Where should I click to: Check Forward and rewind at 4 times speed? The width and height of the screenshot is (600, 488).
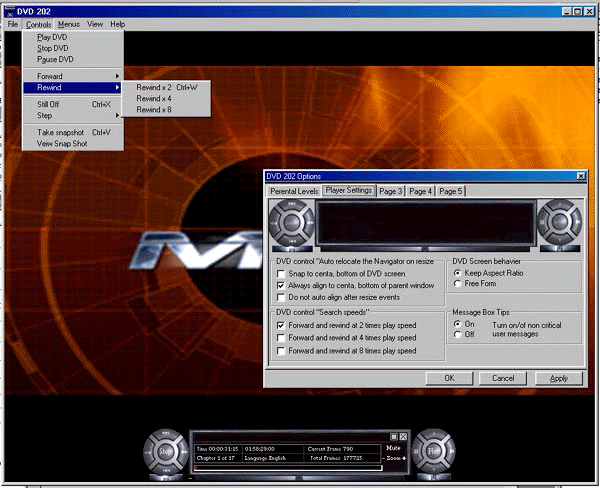tap(281, 338)
